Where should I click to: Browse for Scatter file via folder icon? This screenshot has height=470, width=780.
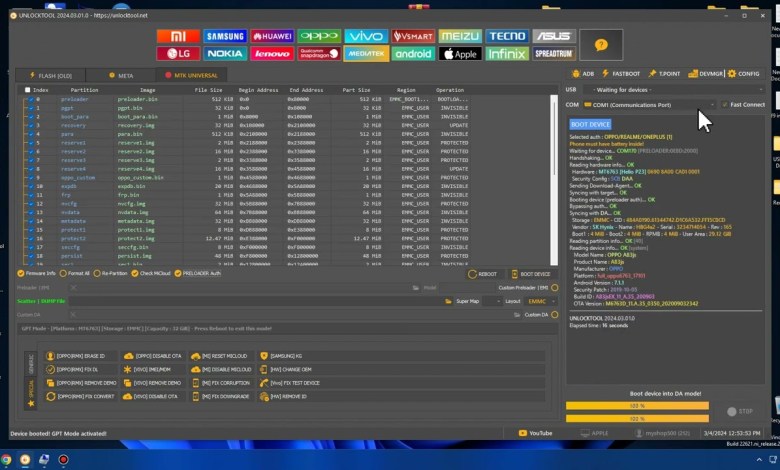[448, 301]
